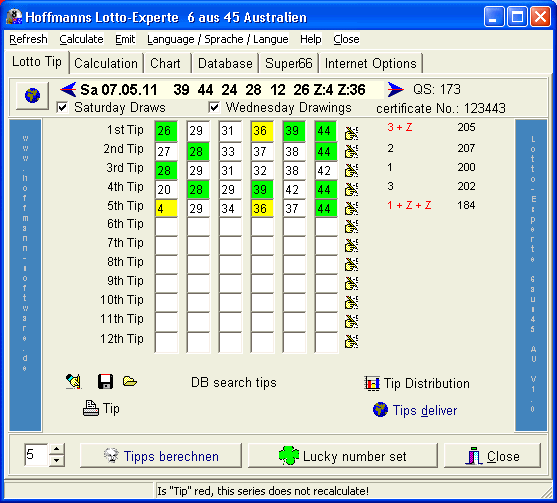Click the Lucky number set button

tap(342, 456)
